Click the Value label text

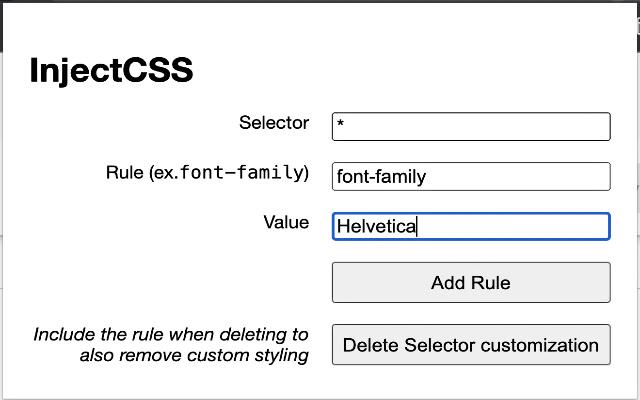pos(285,222)
